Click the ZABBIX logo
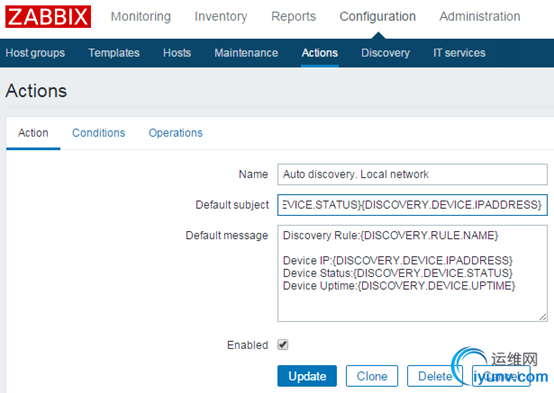 [x=48, y=17]
